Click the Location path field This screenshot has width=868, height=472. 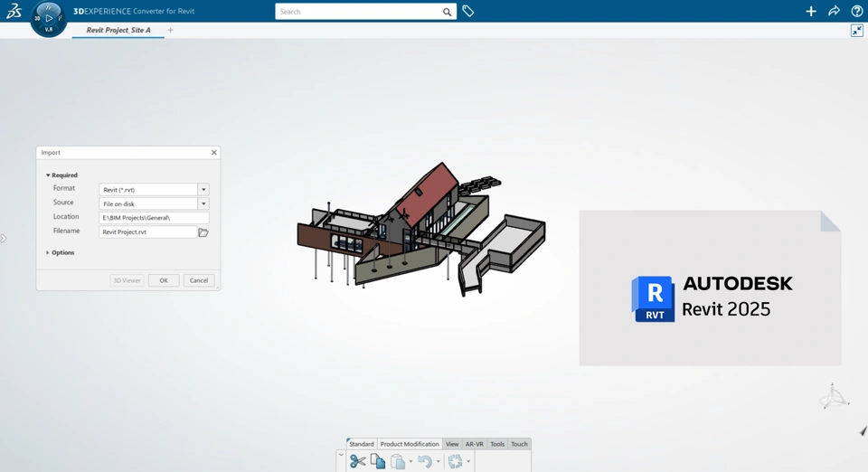tap(154, 218)
